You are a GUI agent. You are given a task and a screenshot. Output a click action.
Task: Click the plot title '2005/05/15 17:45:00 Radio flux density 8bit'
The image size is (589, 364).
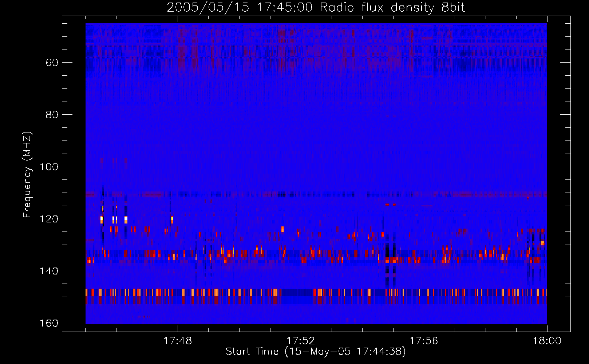[x=316, y=8]
